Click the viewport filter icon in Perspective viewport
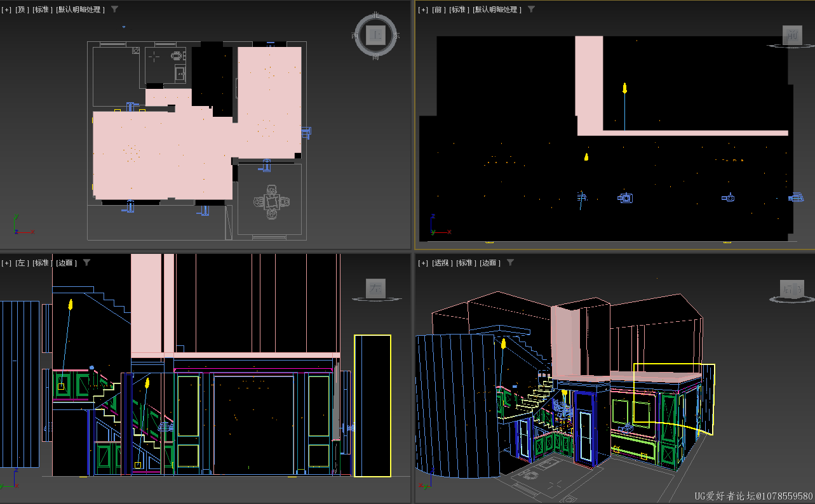This screenshot has height=504, width=815. pos(510,262)
